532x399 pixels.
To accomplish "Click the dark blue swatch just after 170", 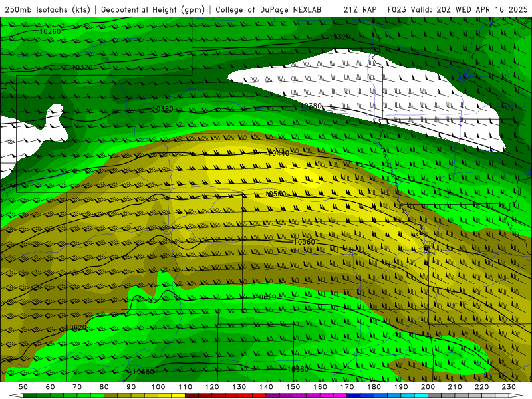I will pyautogui.click(x=354, y=396).
